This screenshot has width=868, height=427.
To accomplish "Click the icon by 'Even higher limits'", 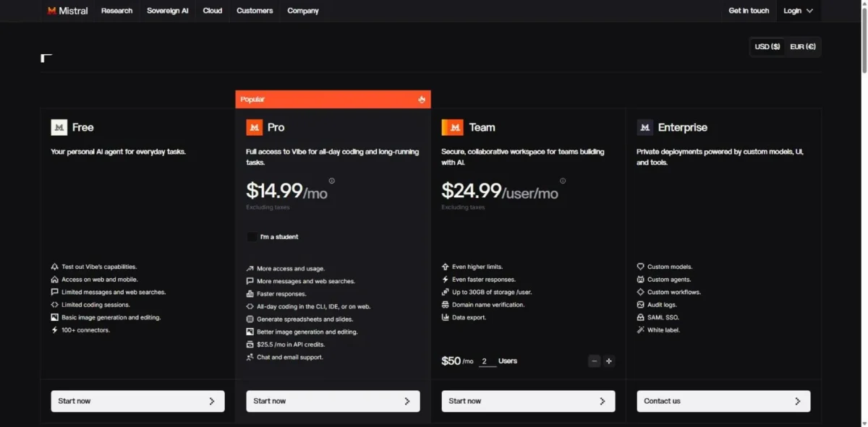I will (446, 267).
